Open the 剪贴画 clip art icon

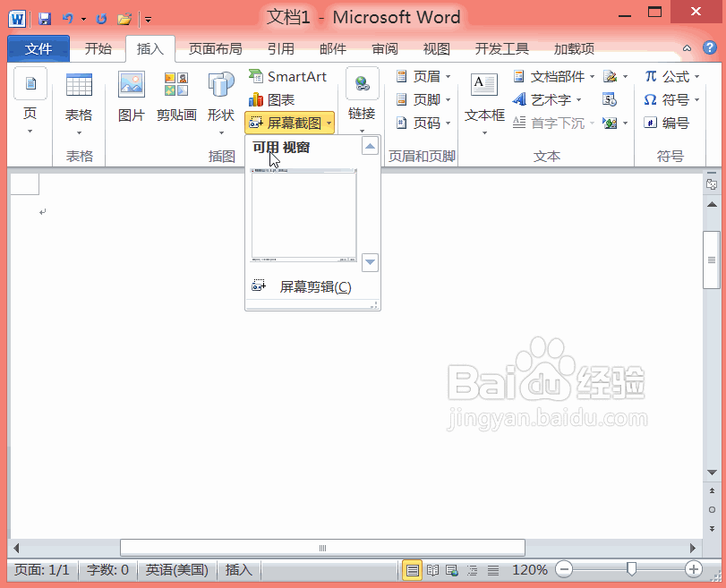click(x=176, y=98)
